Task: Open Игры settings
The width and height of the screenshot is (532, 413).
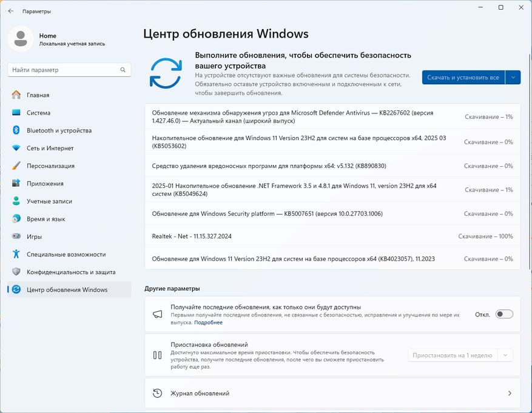Action: [x=69, y=237]
